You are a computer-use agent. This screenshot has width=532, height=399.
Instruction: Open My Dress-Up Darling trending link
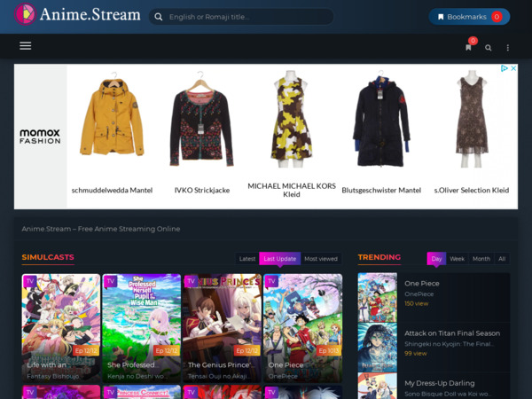pos(440,383)
